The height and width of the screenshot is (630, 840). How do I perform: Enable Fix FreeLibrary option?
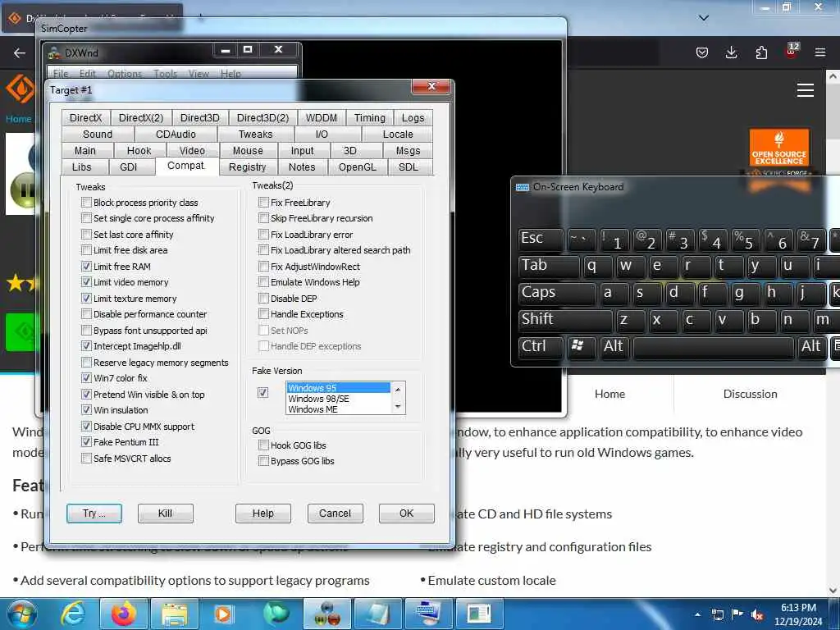click(x=263, y=203)
